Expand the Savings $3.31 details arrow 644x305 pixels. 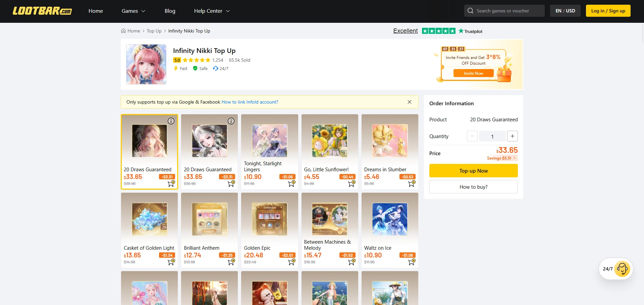pos(515,158)
